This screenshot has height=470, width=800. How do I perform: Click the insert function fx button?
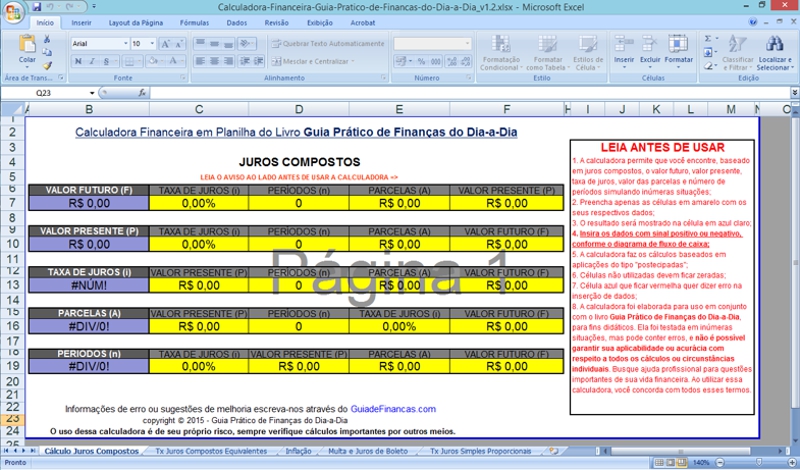[x=142, y=93]
